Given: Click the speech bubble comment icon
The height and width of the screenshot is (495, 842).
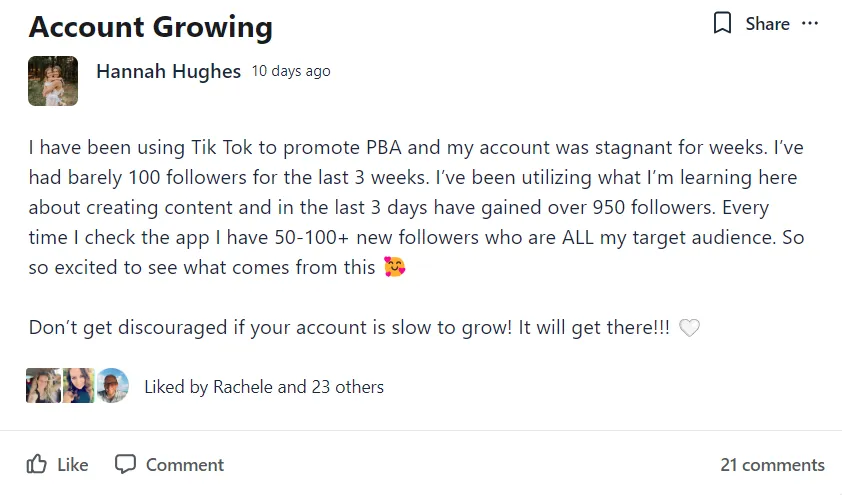Looking at the screenshot, I should 125,464.
